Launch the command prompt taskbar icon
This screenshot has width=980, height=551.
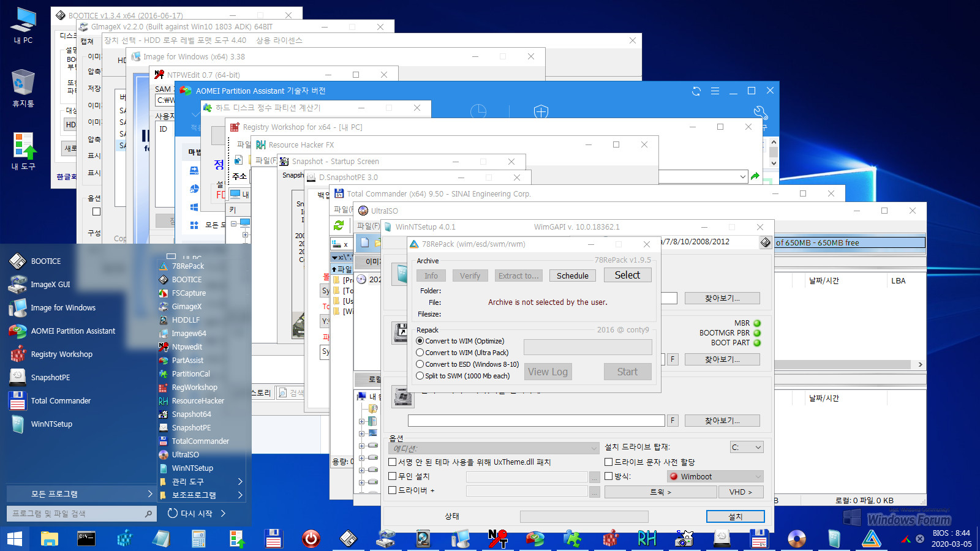[x=86, y=539]
